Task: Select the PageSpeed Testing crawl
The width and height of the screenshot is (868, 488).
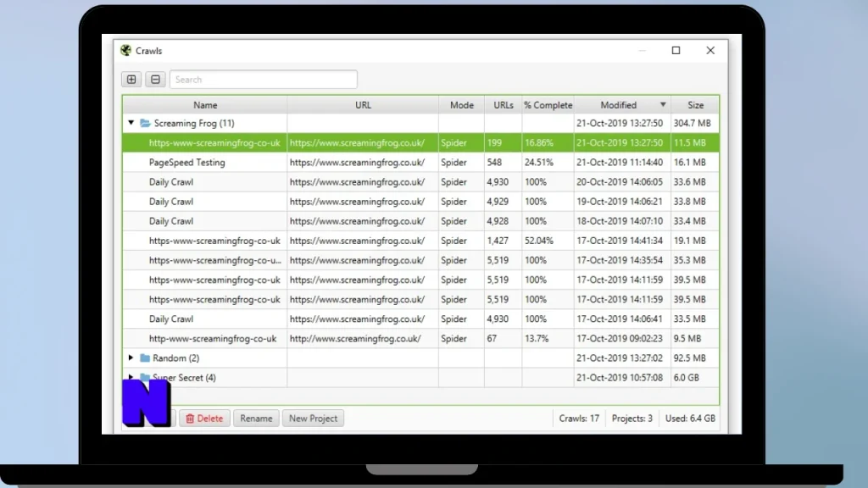Action: click(x=420, y=162)
